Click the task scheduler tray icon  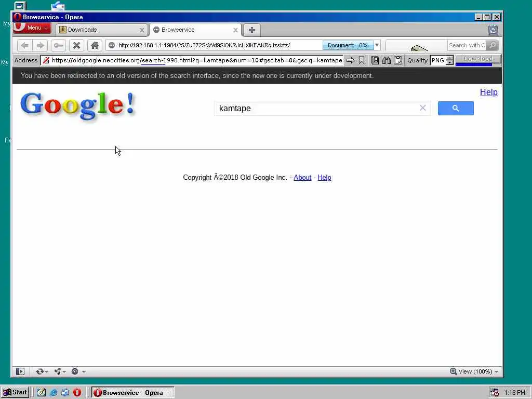495,393
